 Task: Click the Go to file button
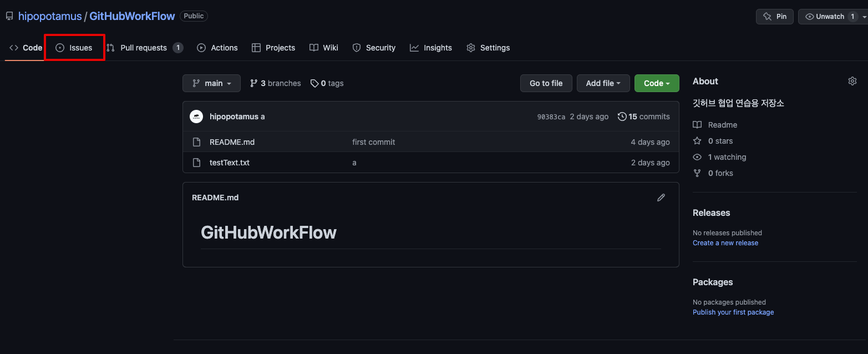tap(546, 83)
